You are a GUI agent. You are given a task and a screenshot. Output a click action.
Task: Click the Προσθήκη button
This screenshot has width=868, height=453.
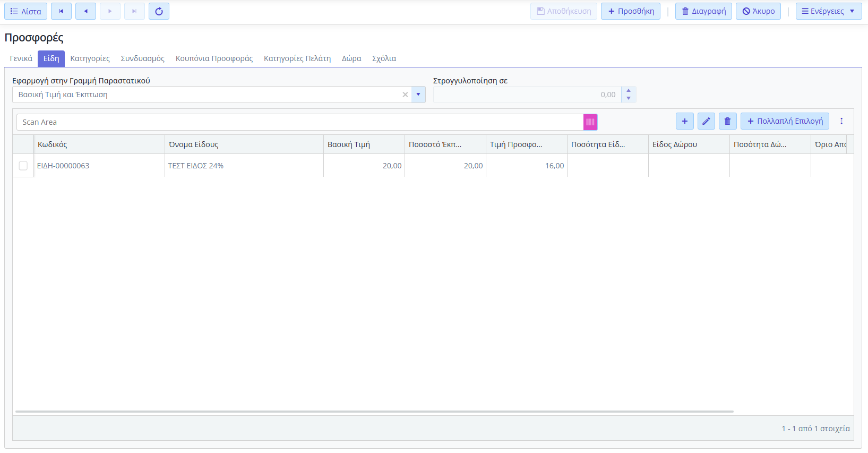(x=630, y=11)
